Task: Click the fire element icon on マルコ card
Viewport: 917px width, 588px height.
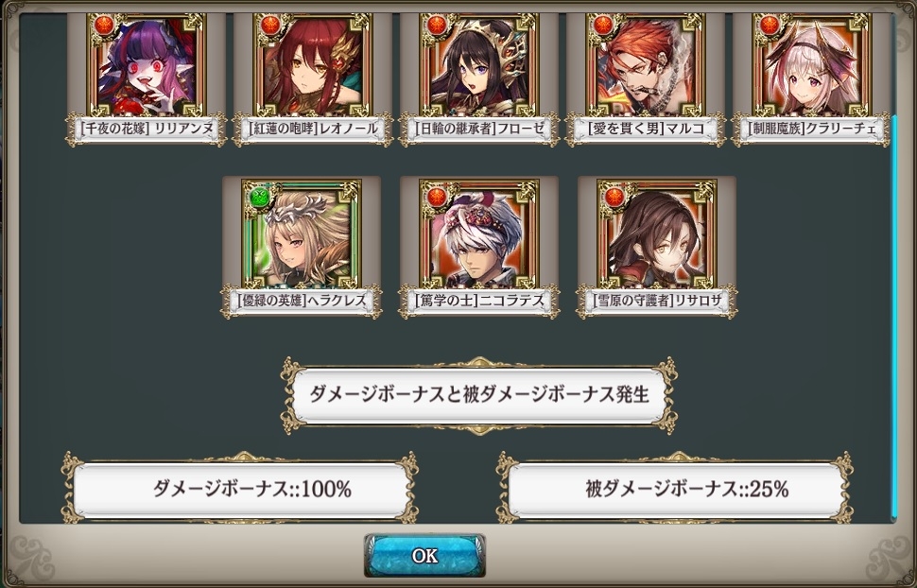Action: click(603, 26)
